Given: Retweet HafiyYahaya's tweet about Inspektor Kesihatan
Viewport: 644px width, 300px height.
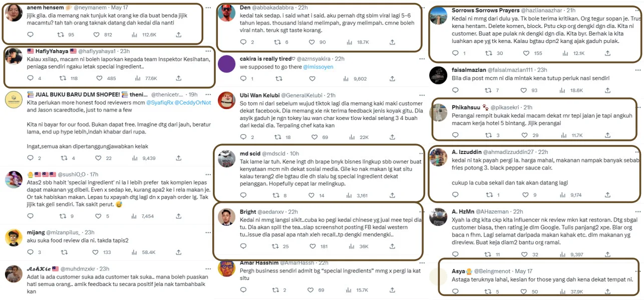Looking at the screenshot, I should 63,78.
